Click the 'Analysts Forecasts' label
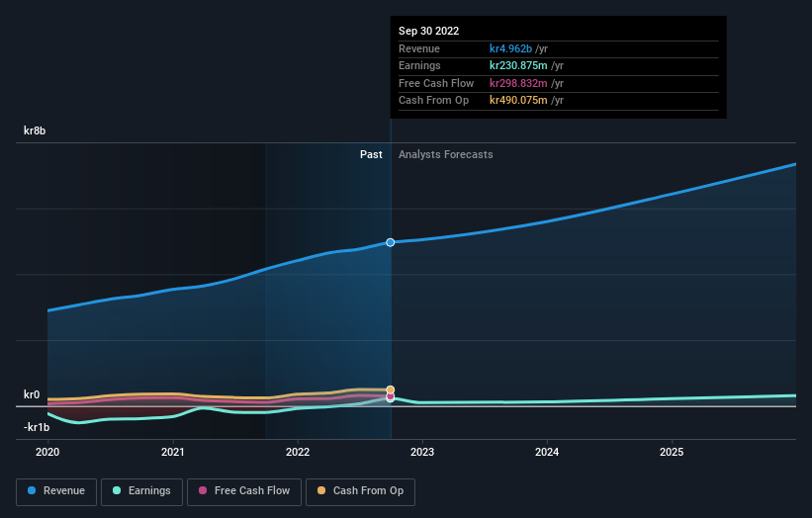The image size is (812, 518). point(446,154)
